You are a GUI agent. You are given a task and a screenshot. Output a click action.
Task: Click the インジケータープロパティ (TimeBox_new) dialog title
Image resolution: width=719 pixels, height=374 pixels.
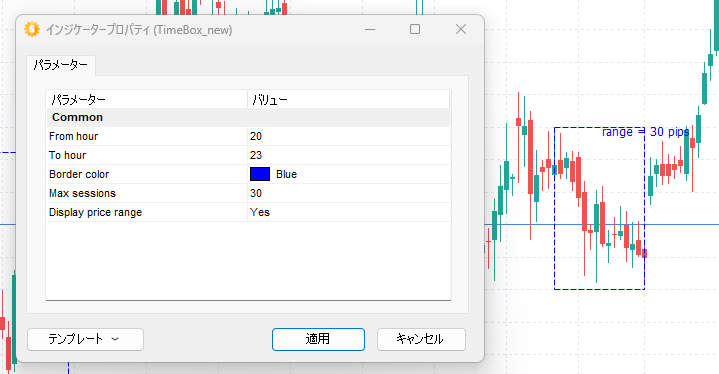(x=139, y=30)
